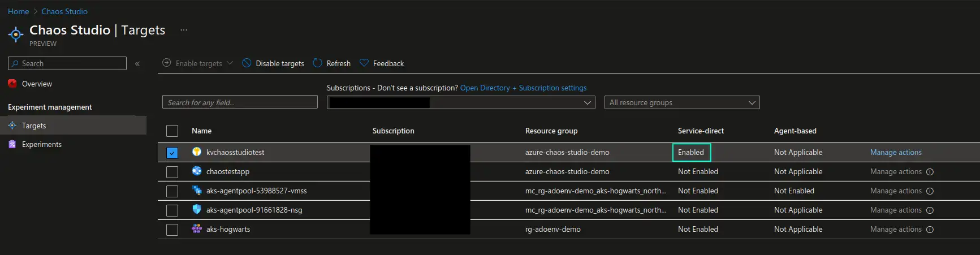The image size is (980, 255).
Task: Click the Refresh button label
Action: click(338, 63)
